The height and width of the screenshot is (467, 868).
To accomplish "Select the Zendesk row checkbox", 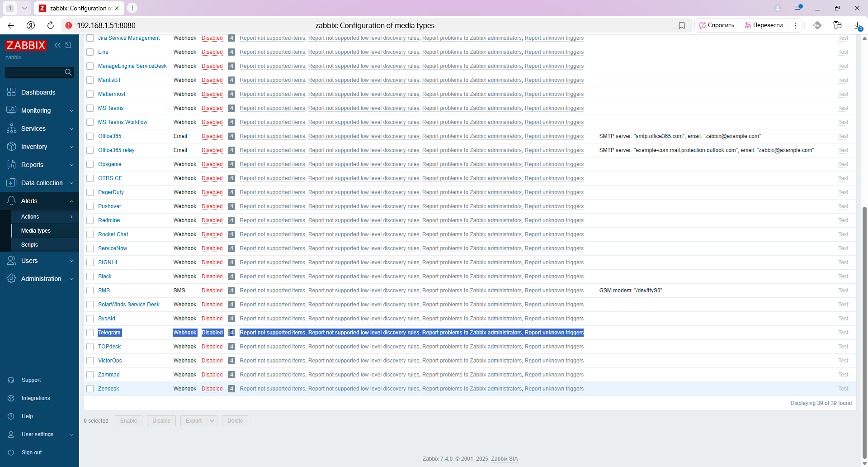I will point(90,389).
